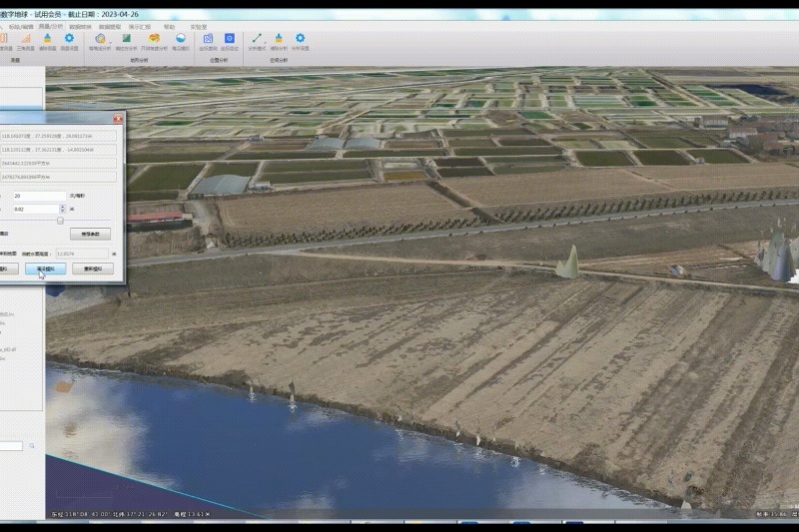The image size is (799, 532).
Task: Click the 坐标定位 coordinate locate icon
Action: click(x=231, y=40)
